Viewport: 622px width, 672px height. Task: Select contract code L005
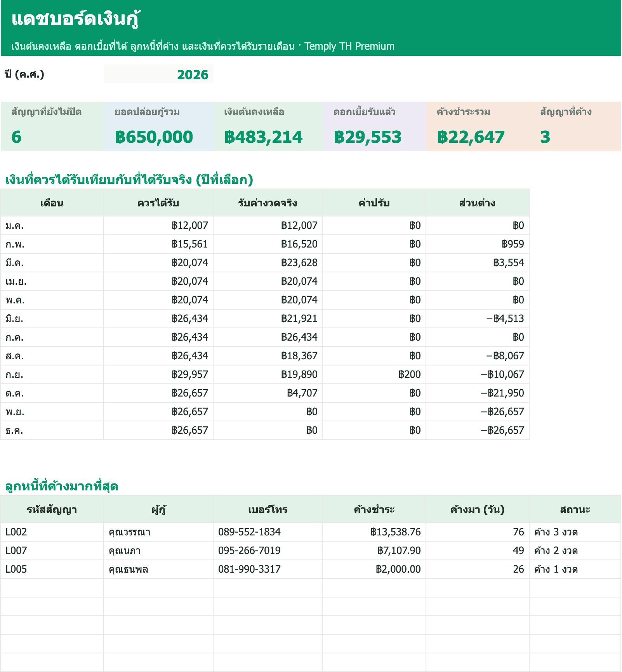(52, 569)
